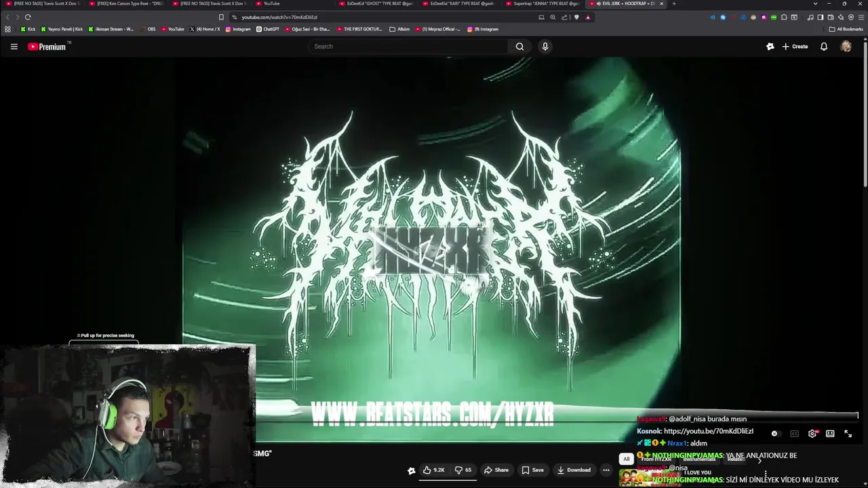Viewport: 868px width, 488px height.
Task: Close the active EVIL JERK tab
Action: tap(662, 3)
